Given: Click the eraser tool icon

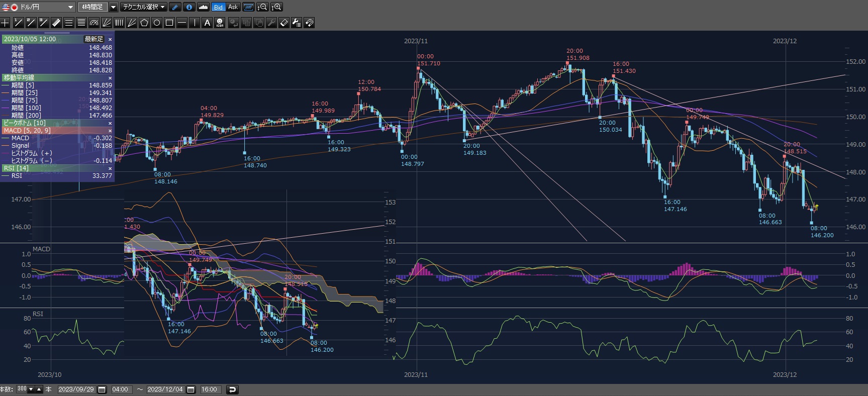Looking at the screenshot, I should coord(284,23).
